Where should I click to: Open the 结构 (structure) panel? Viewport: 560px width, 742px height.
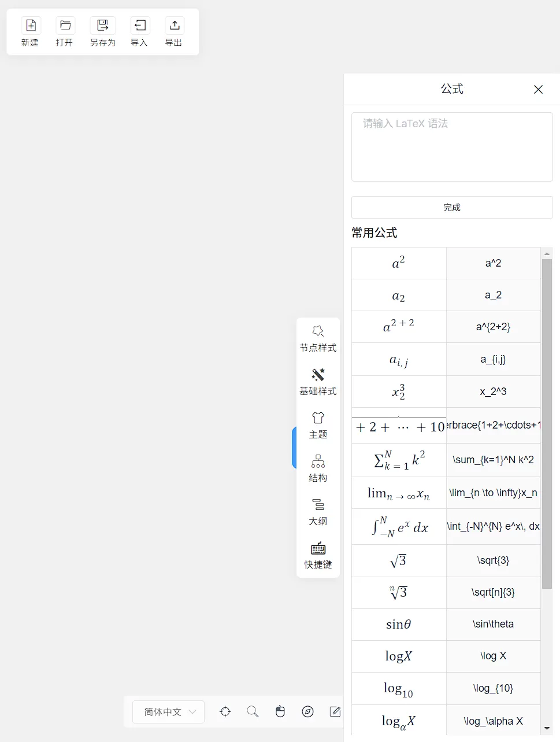point(318,468)
